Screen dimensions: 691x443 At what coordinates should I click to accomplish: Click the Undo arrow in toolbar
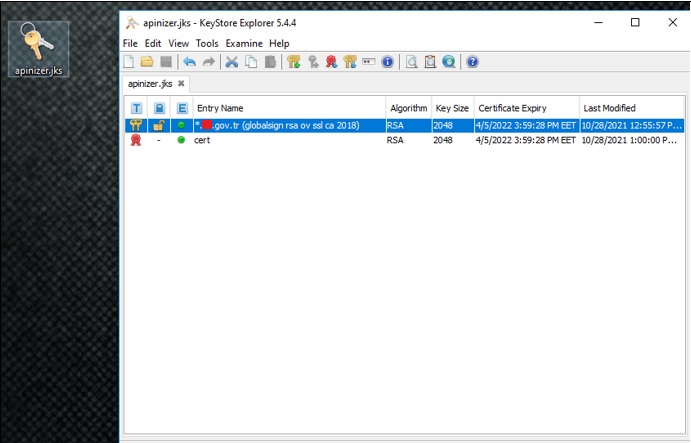[x=189, y=62]
